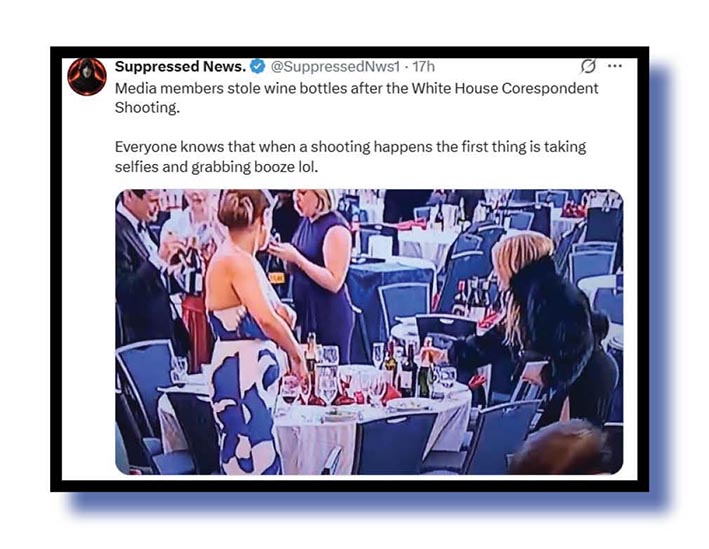
Task: Click the word 'Shooting.' in the tweet
Action: tap(147, 108)
